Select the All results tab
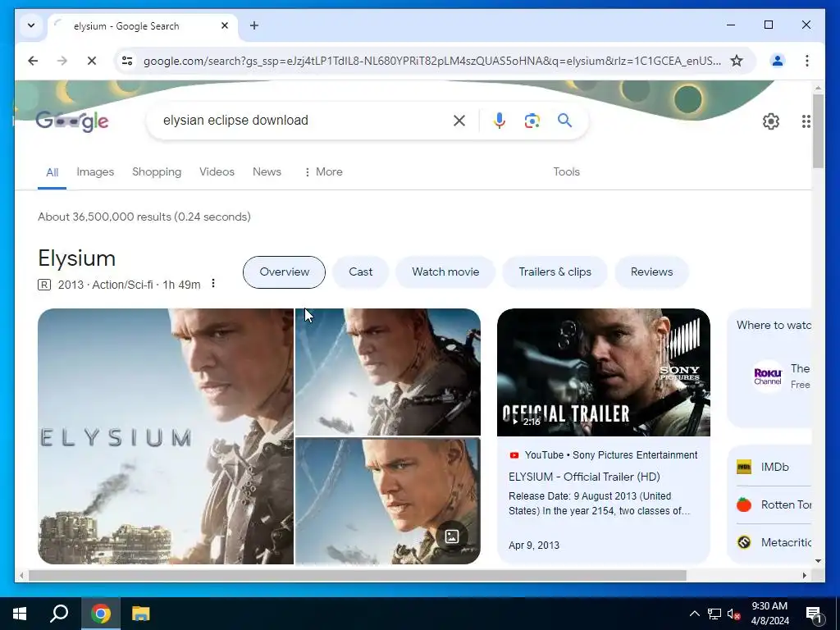The width and height of the screenshot is (840, 630). 52,172
